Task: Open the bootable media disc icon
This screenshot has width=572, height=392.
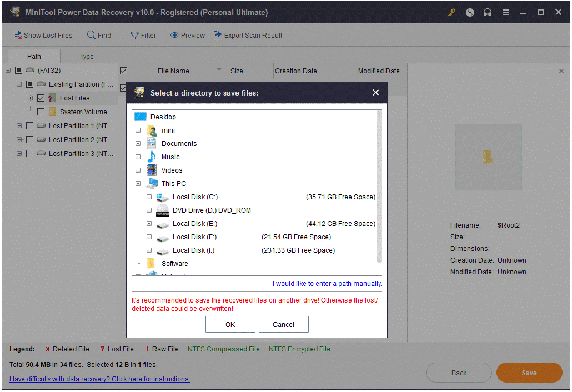Action: 470,12
